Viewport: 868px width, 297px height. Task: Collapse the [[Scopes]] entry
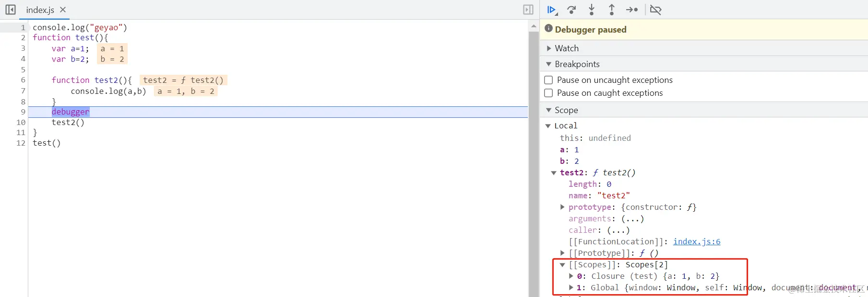click(x=562, y=265)
